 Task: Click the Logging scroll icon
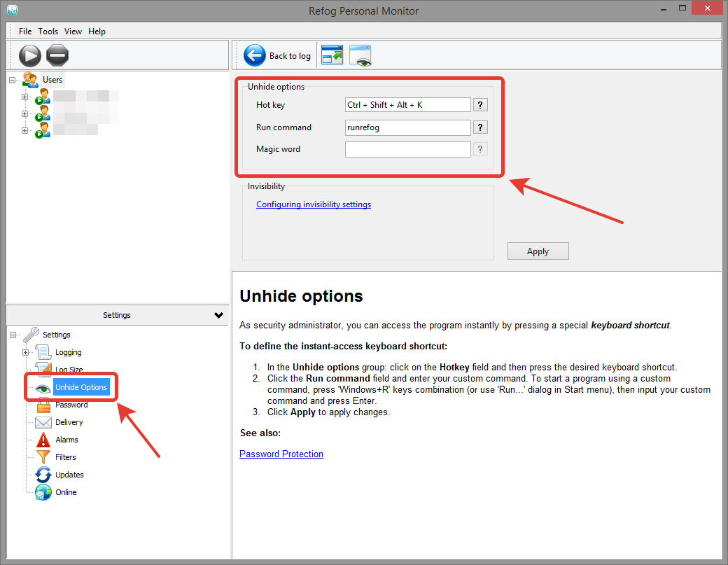coord(43,352)
